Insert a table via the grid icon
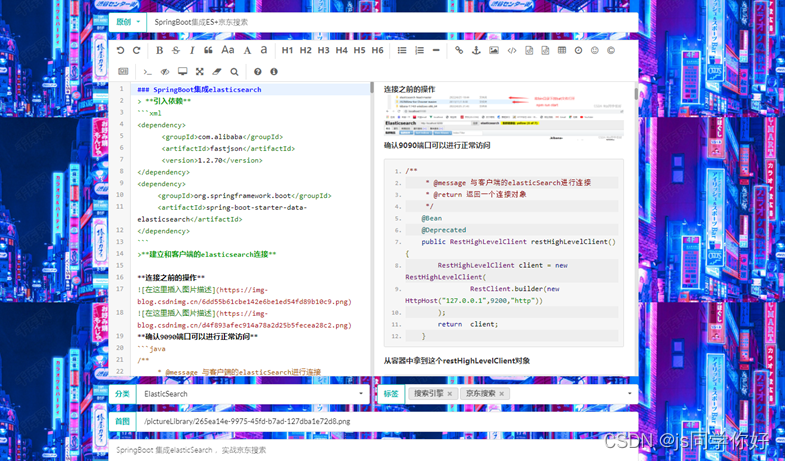This screenshot has width=785, height=461. coord(562,50)
